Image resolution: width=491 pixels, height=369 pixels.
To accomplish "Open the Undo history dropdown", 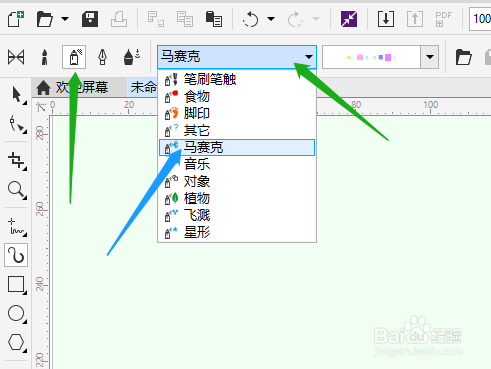I will 271,19.
